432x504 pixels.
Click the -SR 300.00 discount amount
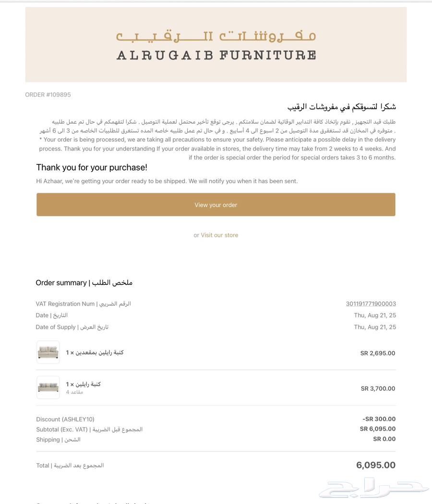379,419
